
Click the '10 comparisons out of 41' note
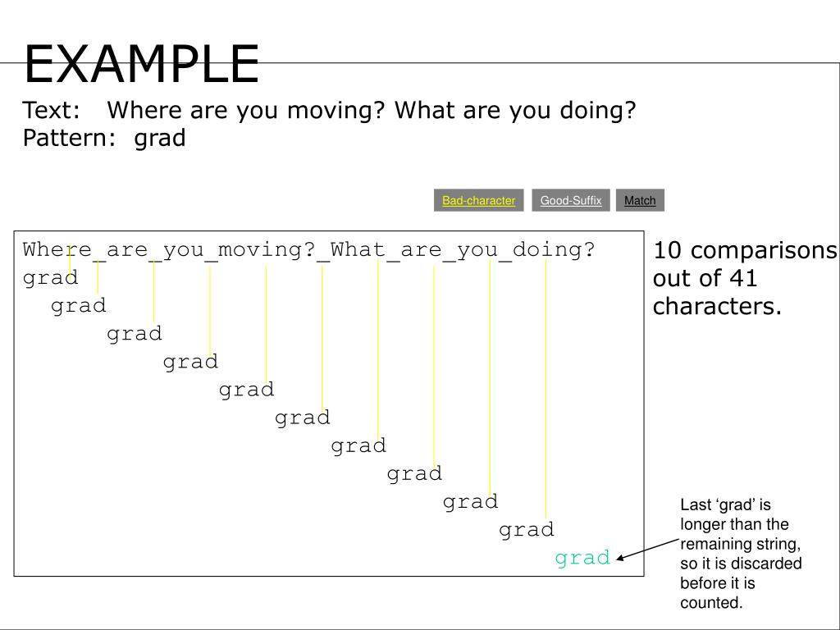tap(745, 279)
